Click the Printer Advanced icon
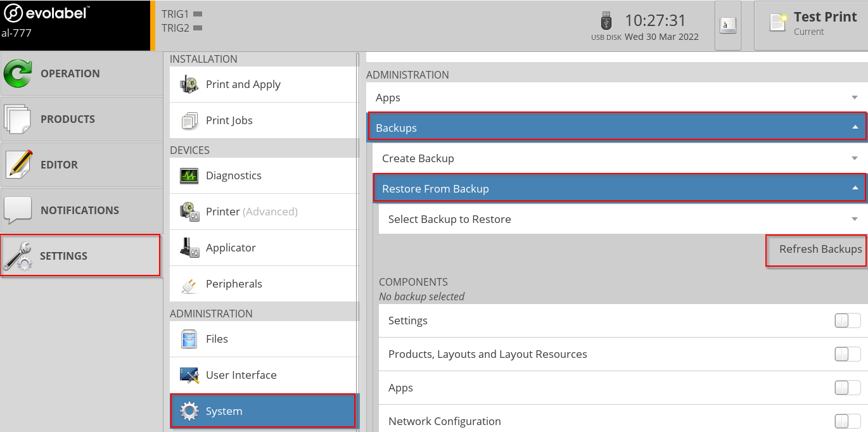The image size is (868, 432). tap(189, 212)
